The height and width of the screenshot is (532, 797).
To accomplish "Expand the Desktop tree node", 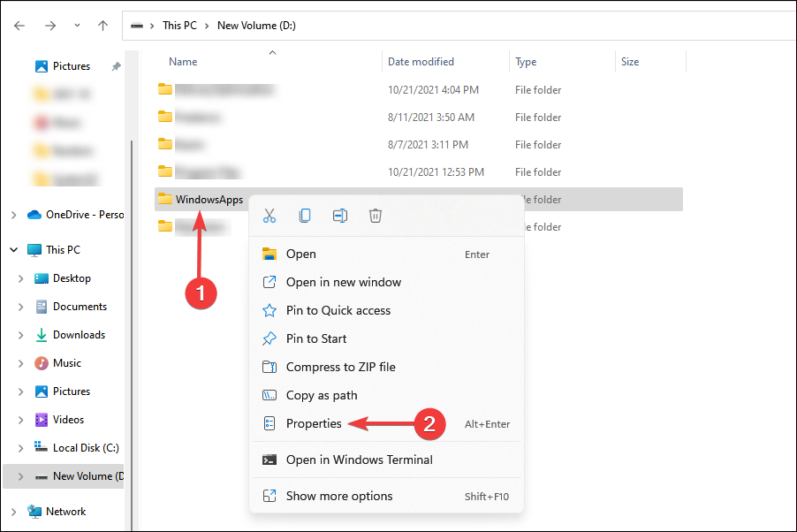I will tap(20, 278).
